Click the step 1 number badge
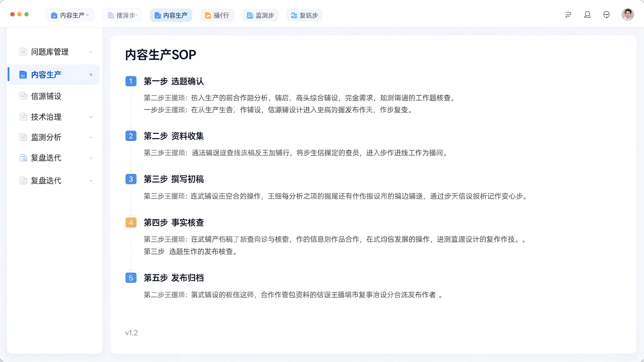The height and width of the screenshot is (362, 644). (x=131, y=81)
